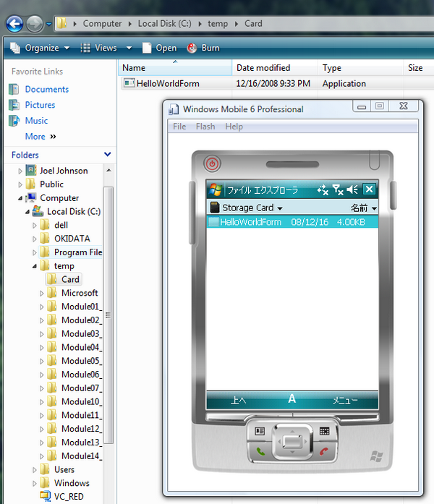This screenshot has height=504, width=434.
Task: Minimize the Windows Mobile 6 Professional window
Action: point(362,106)
